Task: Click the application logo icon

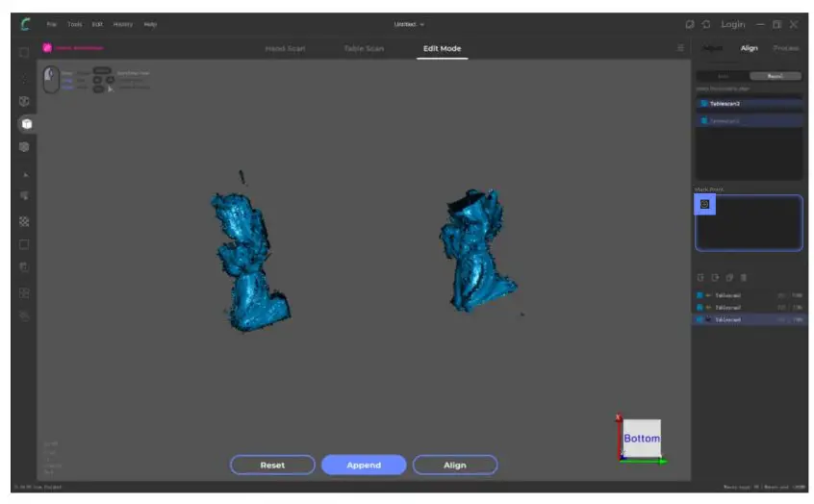Action: click(x=25, y=24)
